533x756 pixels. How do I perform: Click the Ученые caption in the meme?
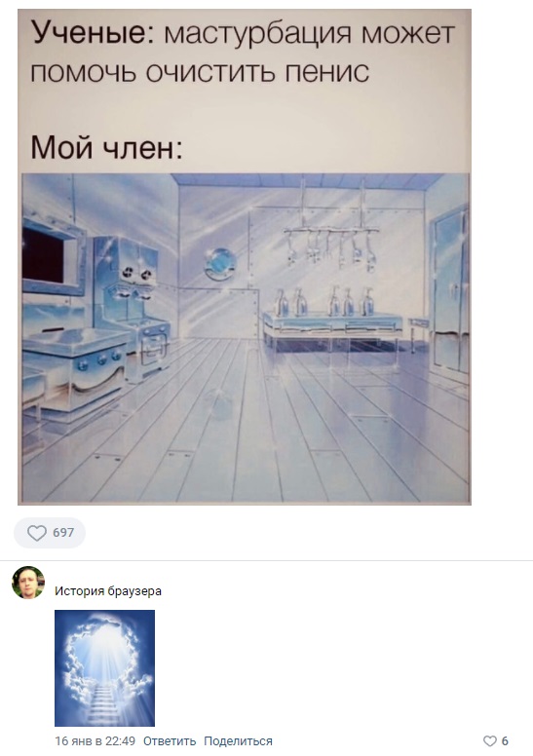[x=94, y=33]
